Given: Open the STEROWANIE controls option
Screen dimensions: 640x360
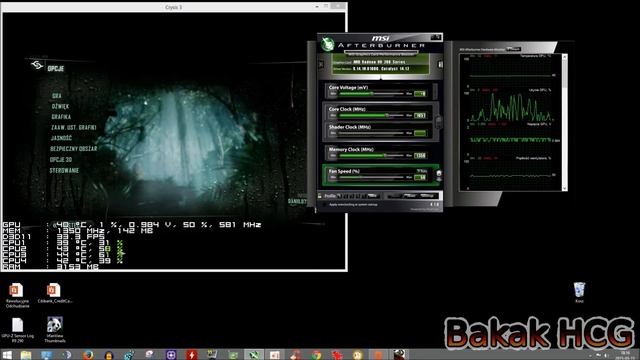Looking at the screenshot, I should (x=64, y=171).
